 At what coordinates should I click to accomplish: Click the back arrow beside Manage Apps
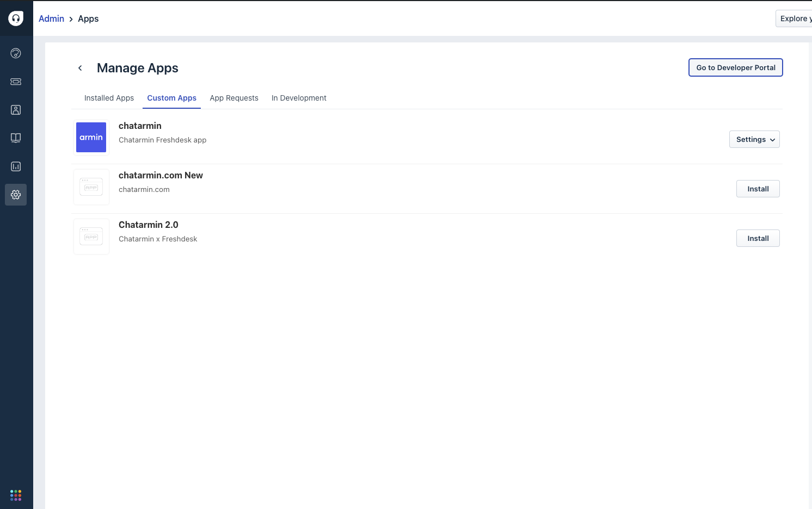pos(80,68)
